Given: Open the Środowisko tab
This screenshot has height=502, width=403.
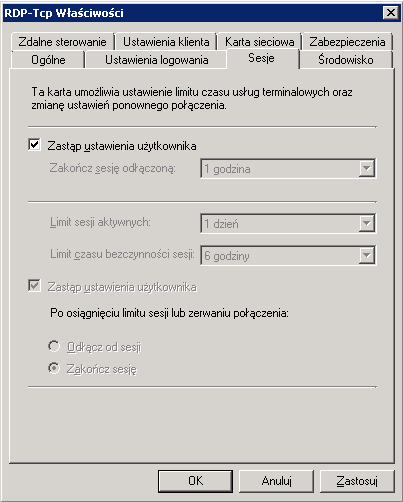Looking at the screenshot, I should tap(346, 60).
